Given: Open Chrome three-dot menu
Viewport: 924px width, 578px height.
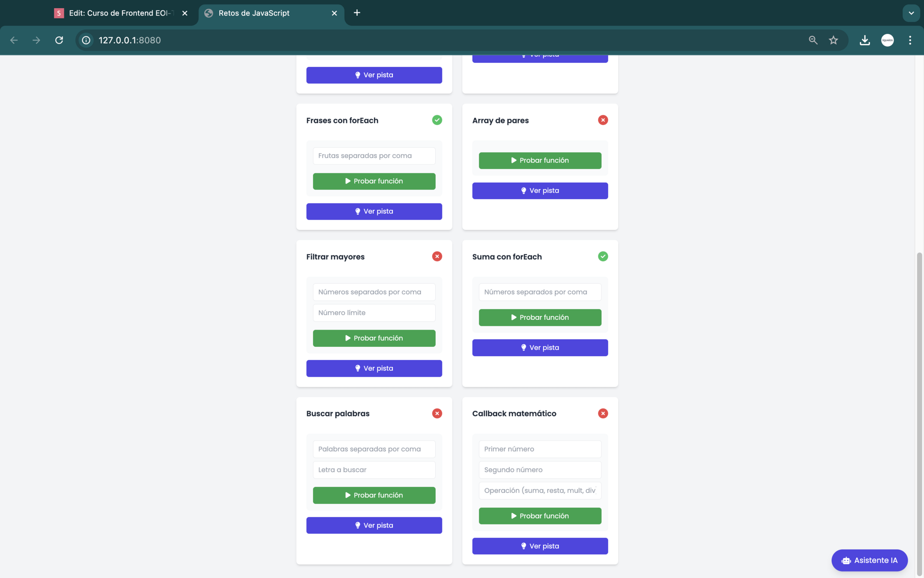Looking at the screenshot, I should 910,40.
